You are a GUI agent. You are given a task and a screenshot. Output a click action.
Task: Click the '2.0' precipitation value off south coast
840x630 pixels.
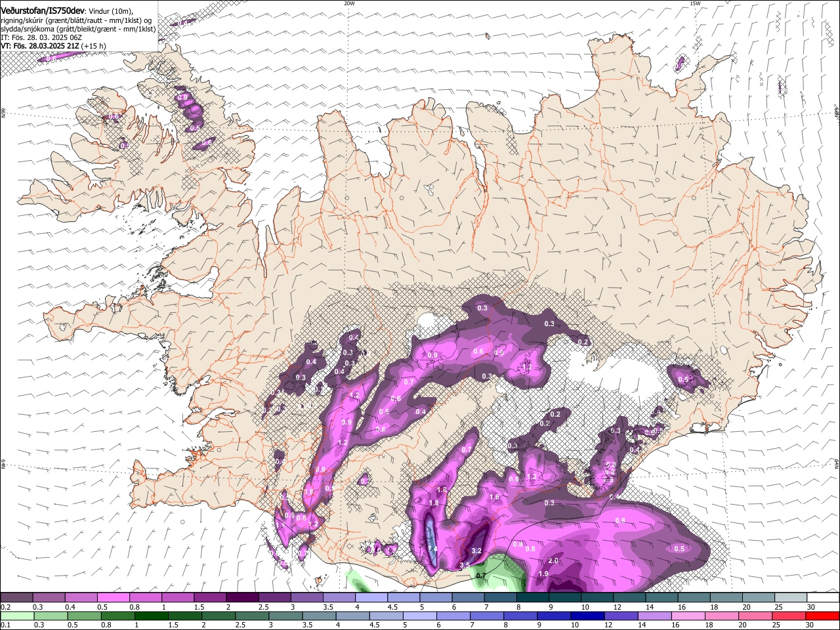click(553, 560)
